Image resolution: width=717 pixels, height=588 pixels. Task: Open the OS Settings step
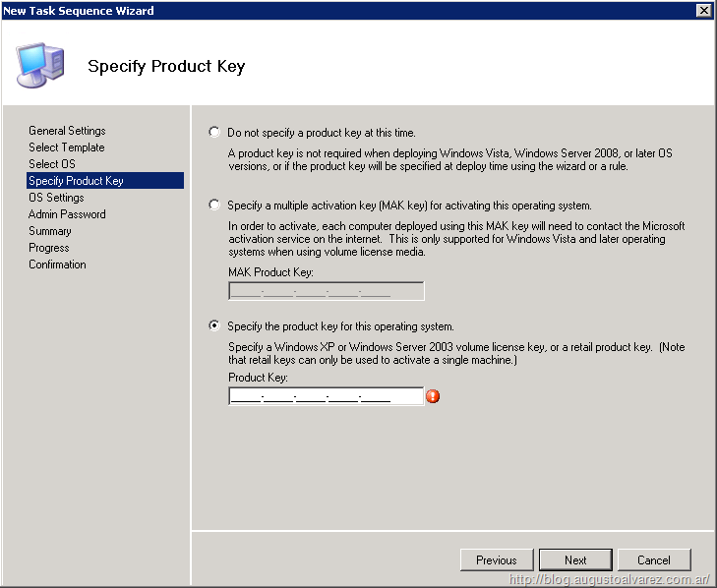coord(56,198)
